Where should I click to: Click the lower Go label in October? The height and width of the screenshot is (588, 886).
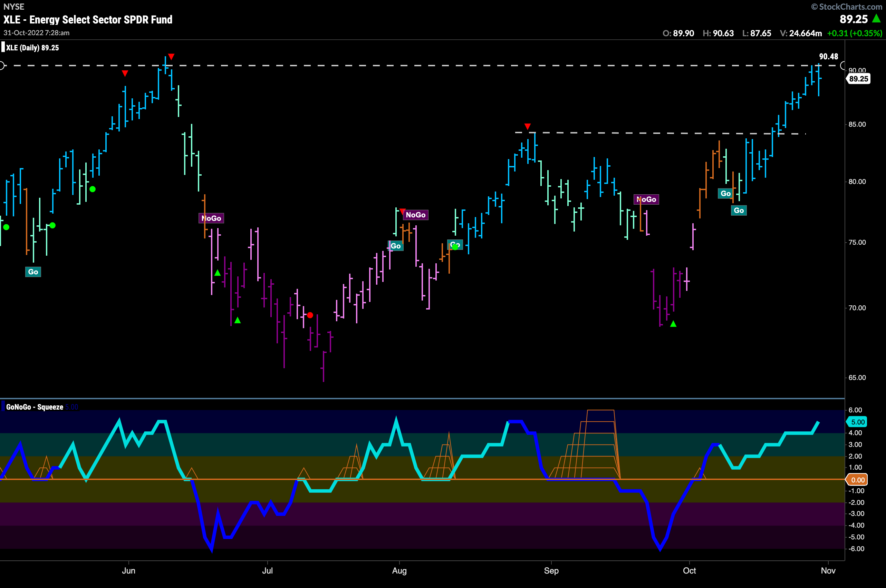pyautogui.click(x=739, y=210)
